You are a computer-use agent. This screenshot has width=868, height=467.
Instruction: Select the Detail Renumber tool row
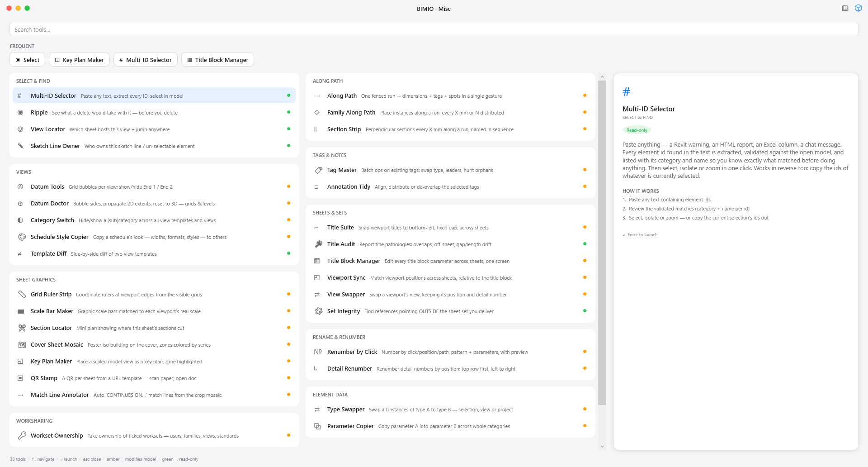pos(450,368)
